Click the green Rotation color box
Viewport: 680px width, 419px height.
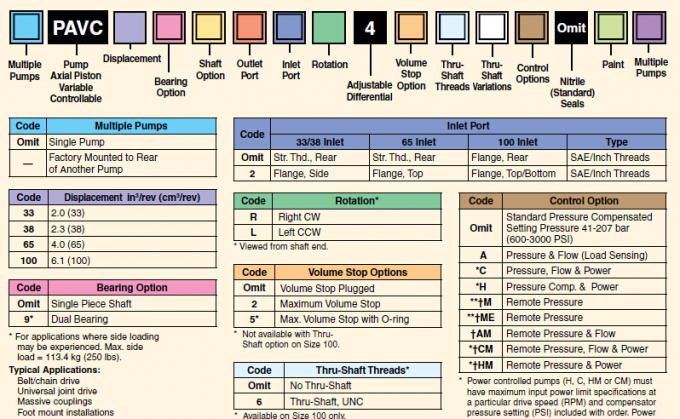[329, 28]
